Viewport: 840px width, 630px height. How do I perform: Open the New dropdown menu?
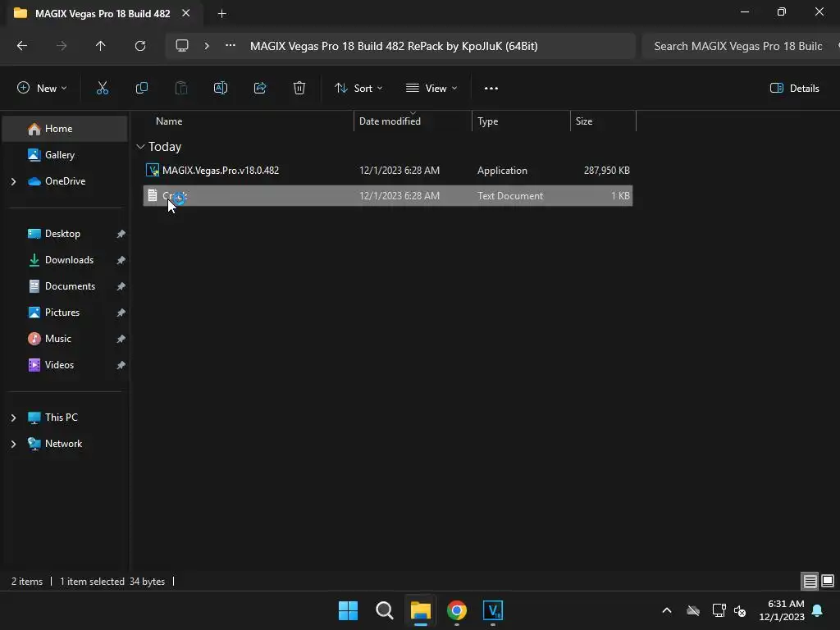42,89
